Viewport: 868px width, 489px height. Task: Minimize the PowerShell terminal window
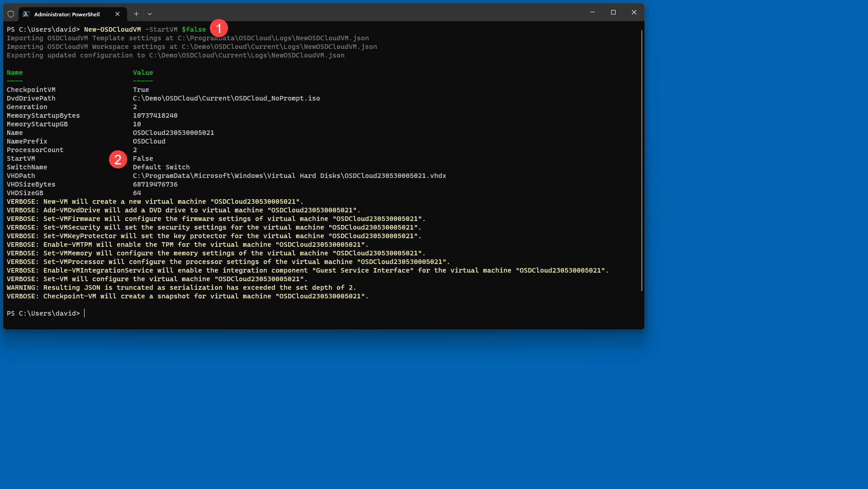pos(592,12)
